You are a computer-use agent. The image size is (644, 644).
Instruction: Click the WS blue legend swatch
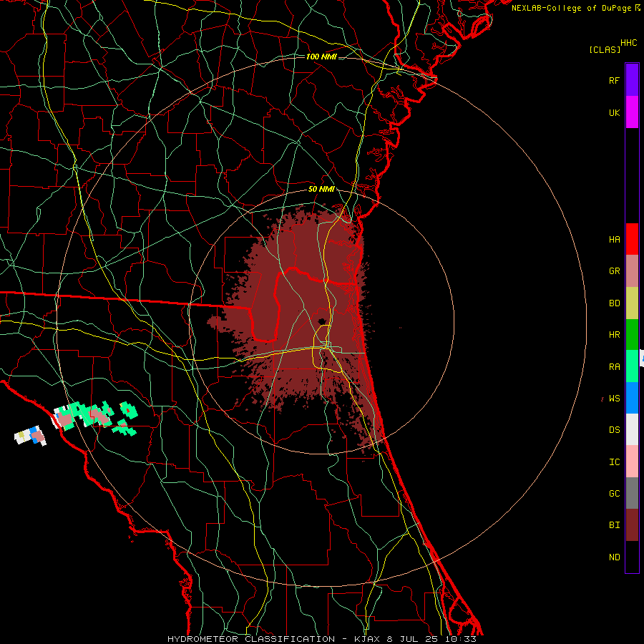(x=632, y=398)
